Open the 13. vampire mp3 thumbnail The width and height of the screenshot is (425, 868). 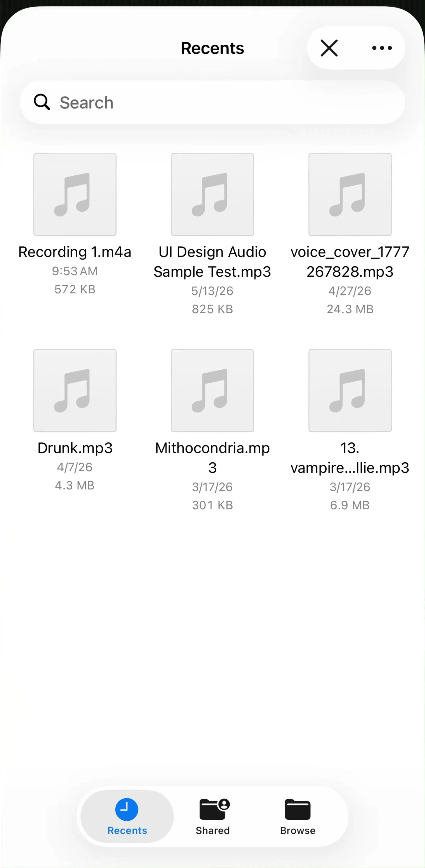coord(350,391)
